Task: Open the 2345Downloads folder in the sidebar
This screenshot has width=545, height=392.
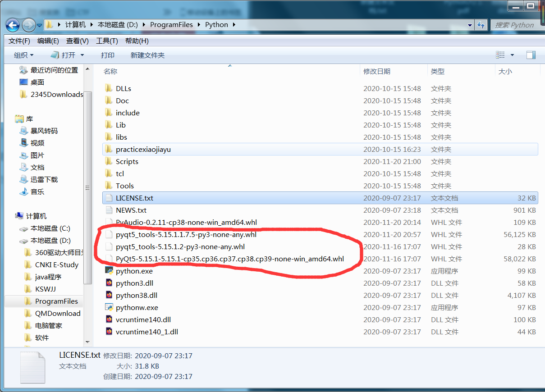Action: click(54, 94)
